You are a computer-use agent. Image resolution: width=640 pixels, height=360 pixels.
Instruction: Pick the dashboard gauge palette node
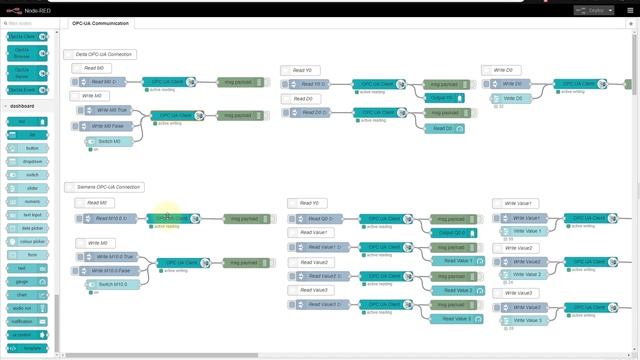click(x=27, y=282)
